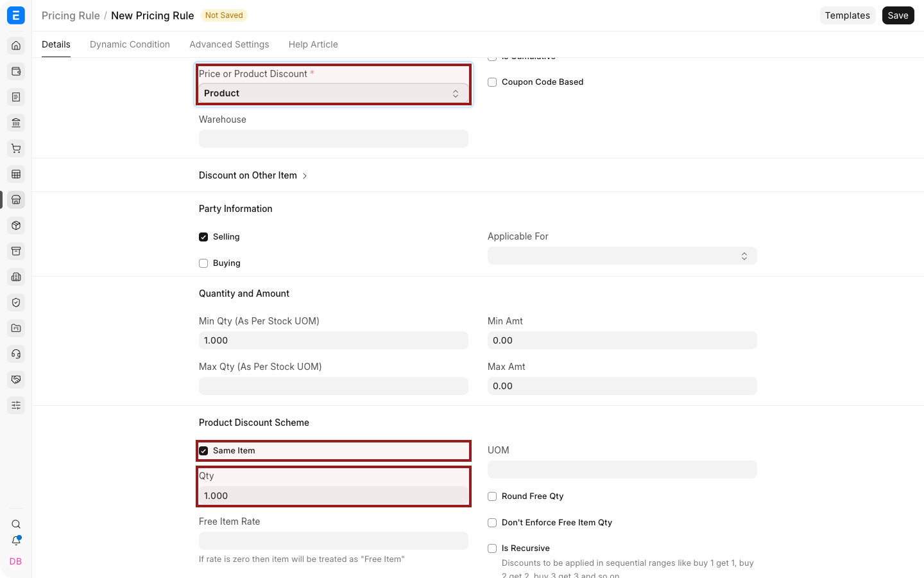Open the DB user avatar
The width and height of the screenshot is (924, 578).
click(16, 561)
